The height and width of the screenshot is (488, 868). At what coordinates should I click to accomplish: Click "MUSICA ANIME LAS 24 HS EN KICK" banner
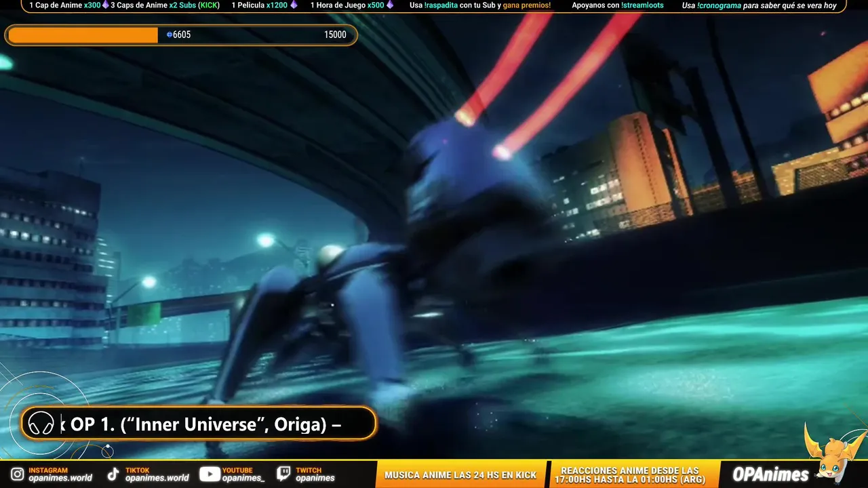[x=460, y=475]
